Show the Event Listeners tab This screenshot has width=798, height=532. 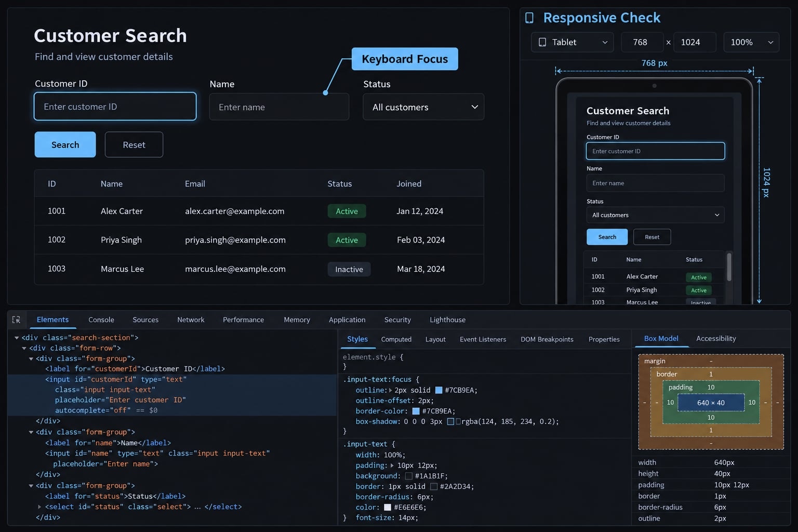tap(483, 339)
